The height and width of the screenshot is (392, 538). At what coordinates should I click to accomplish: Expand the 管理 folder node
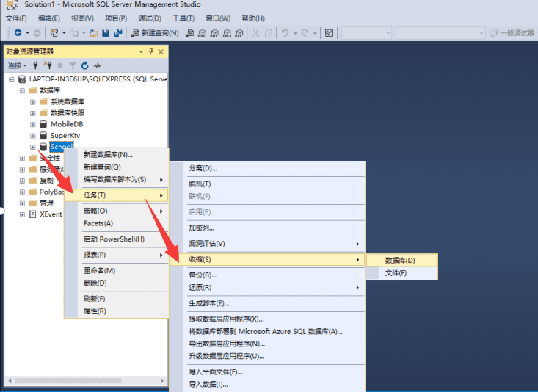click(x=22, y=203)
